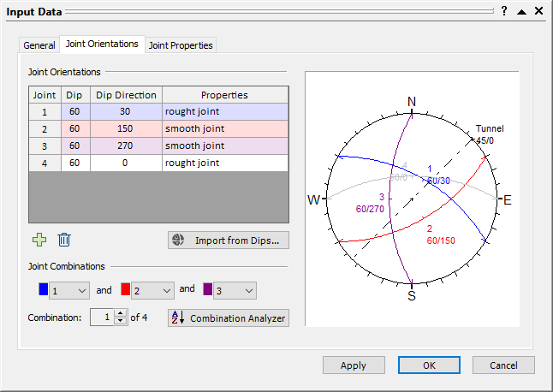Click the 60/30 label on stereonet
The image size is (553, 392).
438,181
